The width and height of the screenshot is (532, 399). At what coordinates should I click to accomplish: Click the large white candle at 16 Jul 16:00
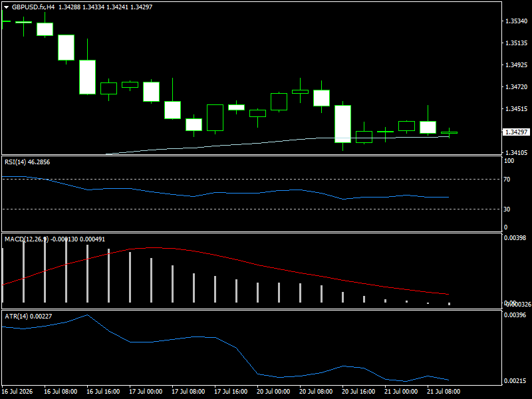[87, 77]
